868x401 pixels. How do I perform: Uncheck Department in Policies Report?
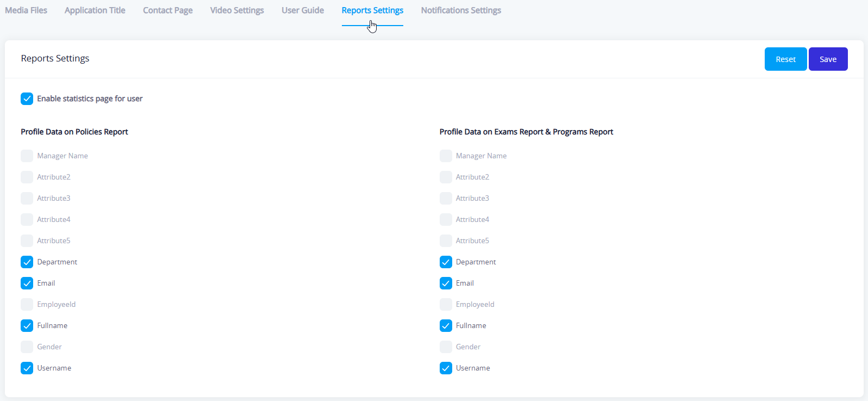pos(27,262)
